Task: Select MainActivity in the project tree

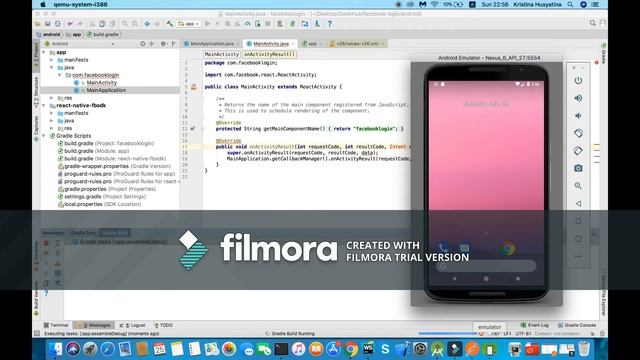Action: pos(102,83)
